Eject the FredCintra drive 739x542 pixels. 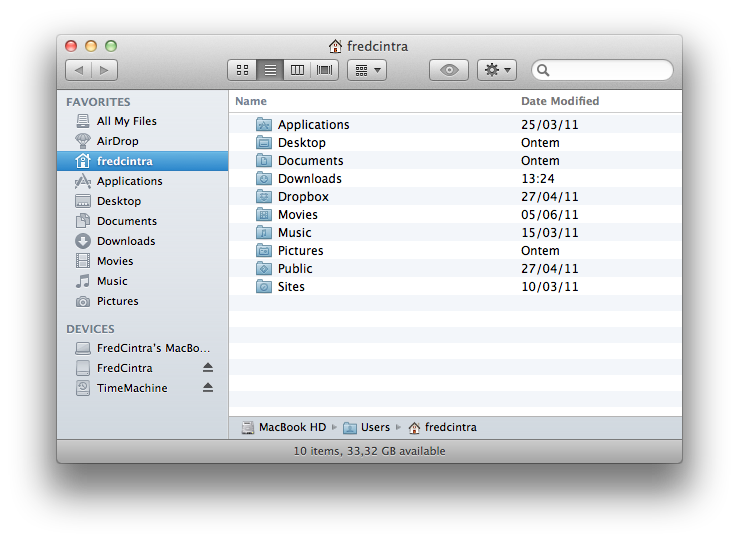pos(208,368)
